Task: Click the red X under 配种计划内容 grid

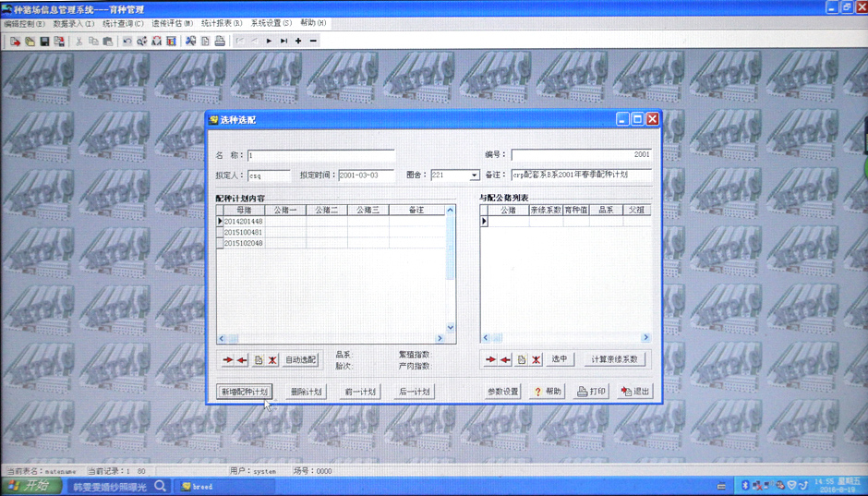Action: click(272, 360)
